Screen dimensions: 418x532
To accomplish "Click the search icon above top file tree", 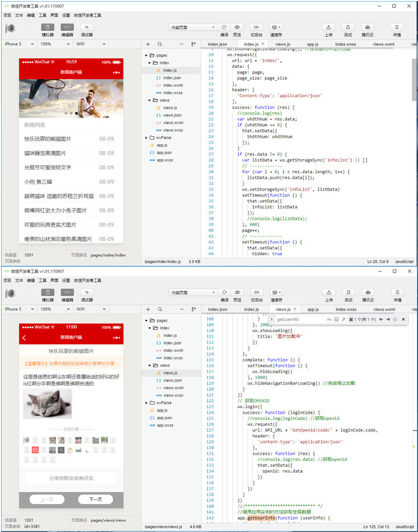I will pyautogui.click(x=160, y=44).
